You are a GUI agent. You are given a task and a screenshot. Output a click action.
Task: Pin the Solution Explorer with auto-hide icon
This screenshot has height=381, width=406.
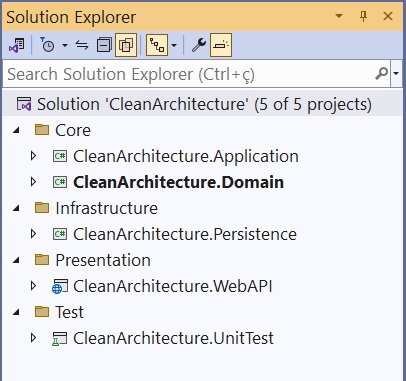364,16
